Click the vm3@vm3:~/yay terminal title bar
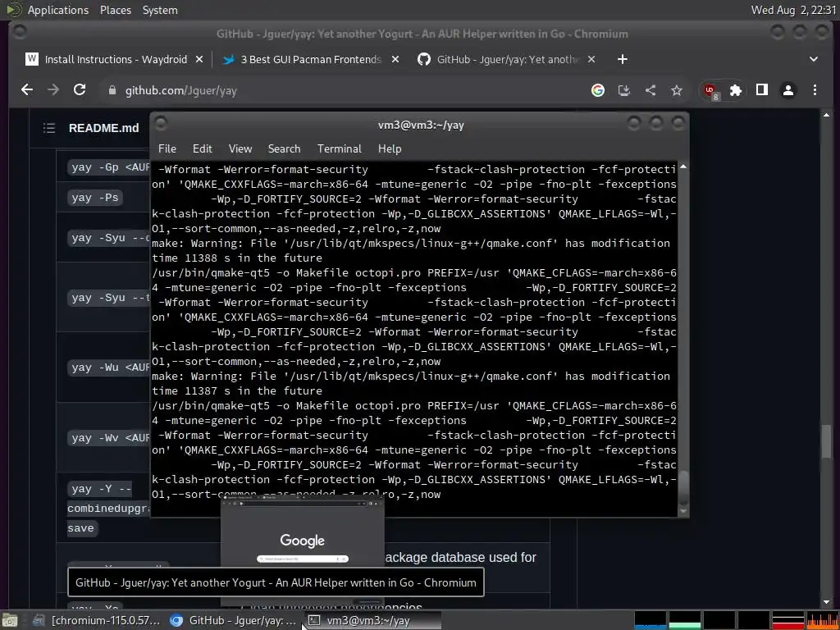 pyautogui.click(x=421, y=125)
